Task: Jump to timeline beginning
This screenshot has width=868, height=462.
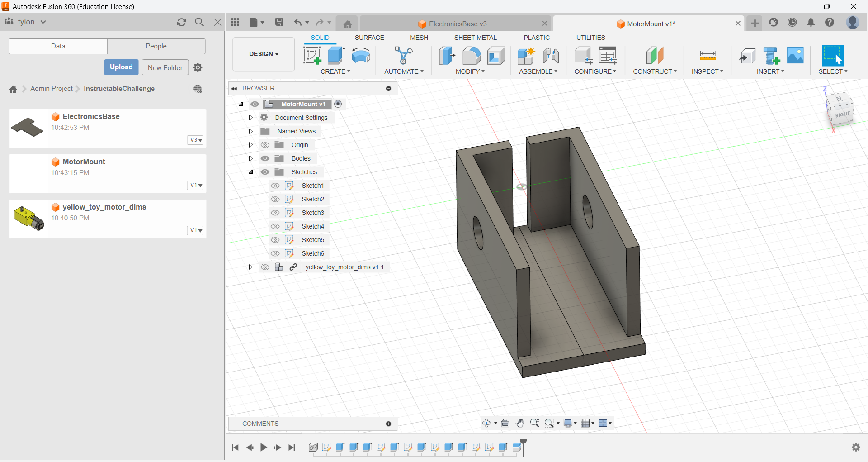Action: [x=235, y=448]
